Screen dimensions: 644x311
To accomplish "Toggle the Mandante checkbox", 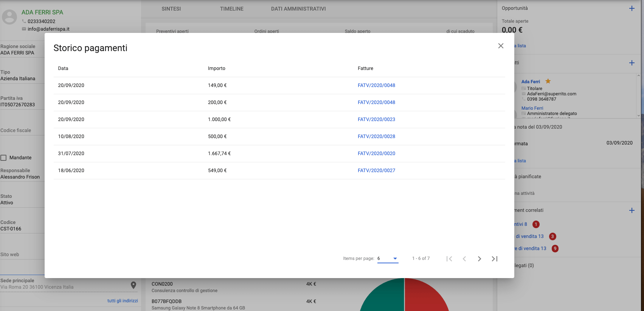I will pyautogui.click(x=3, y=158).
